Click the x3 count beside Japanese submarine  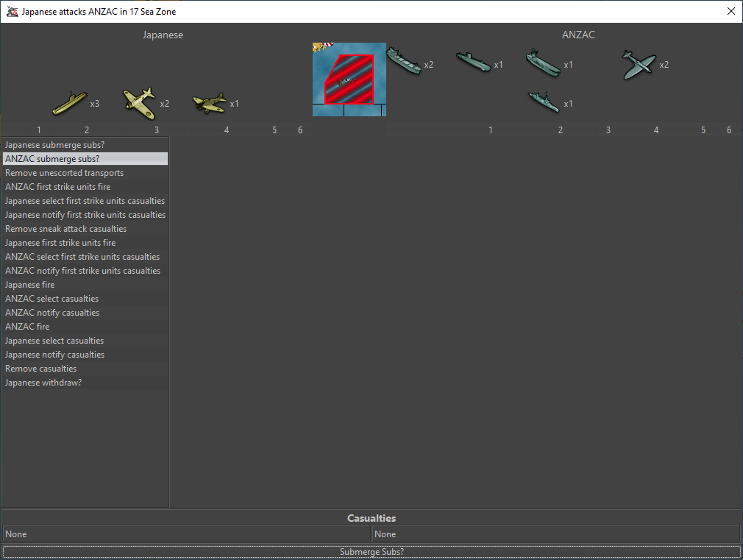95,103
